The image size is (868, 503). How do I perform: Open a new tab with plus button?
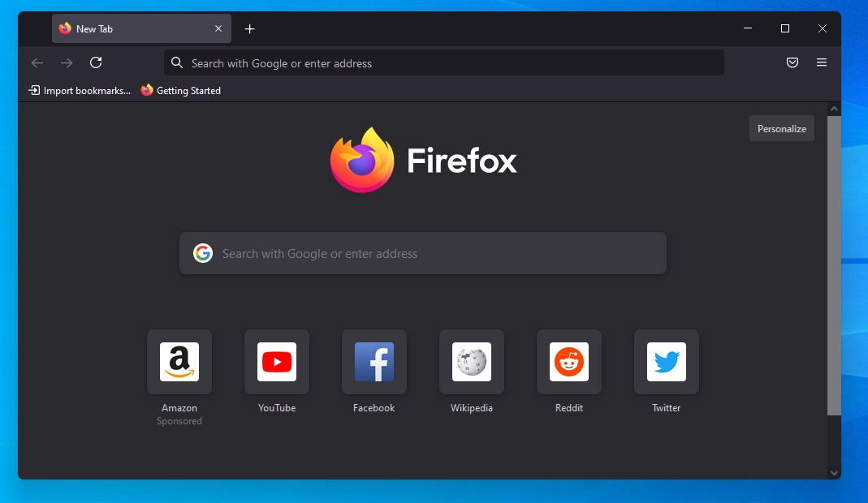[249, 28]
